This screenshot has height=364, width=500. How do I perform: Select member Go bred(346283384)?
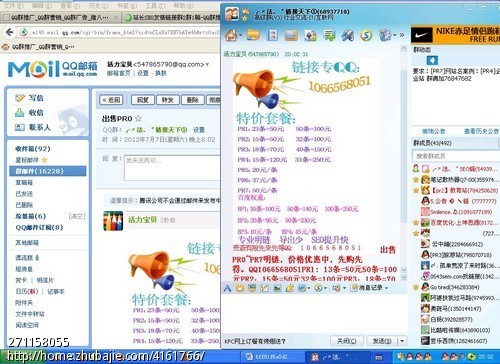click(455, 287)
